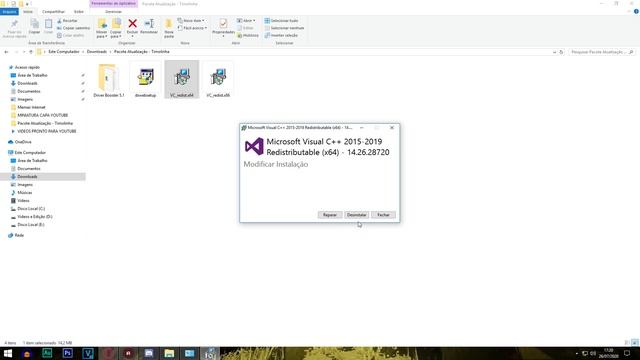Switch to the Compartilhar tab
Image resolution: width=640 pixels, height=360 pixels.
tap(53, 11)
